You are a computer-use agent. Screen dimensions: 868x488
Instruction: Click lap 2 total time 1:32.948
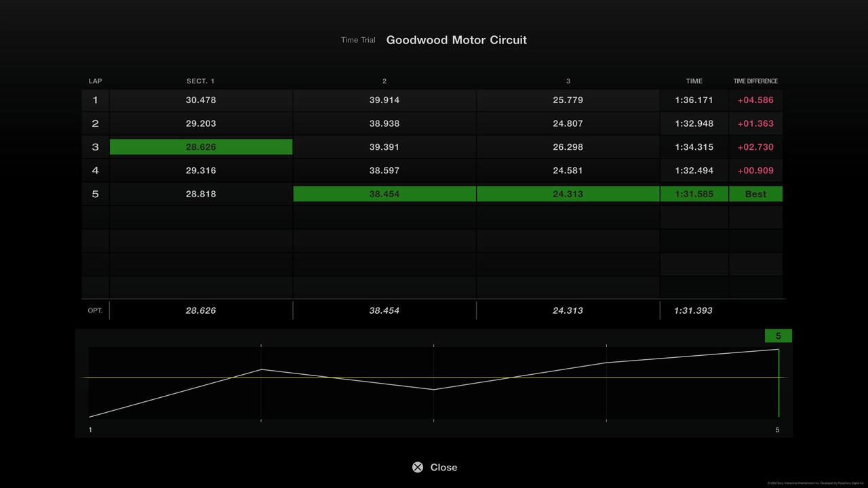(694, 123)
